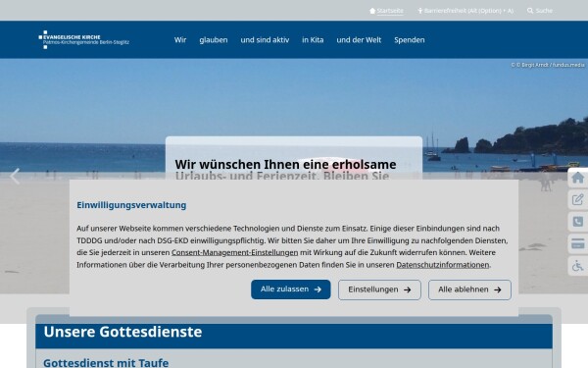Click the side phone contact icon
Viewport: 588px width, 368px height.
pyautogui.click(x=578, y=222)
